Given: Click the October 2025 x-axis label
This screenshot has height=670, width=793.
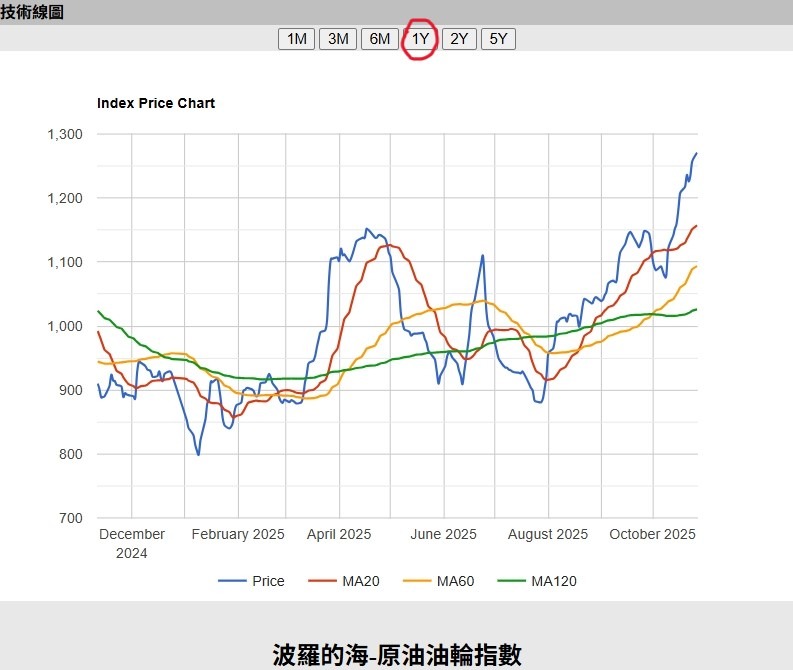Looking at the screenshot, I should click(652, 534).
